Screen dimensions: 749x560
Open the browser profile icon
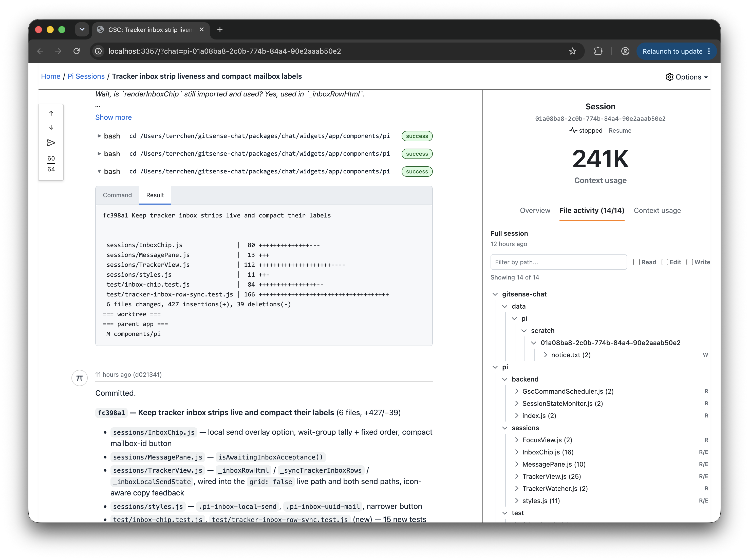625,51
